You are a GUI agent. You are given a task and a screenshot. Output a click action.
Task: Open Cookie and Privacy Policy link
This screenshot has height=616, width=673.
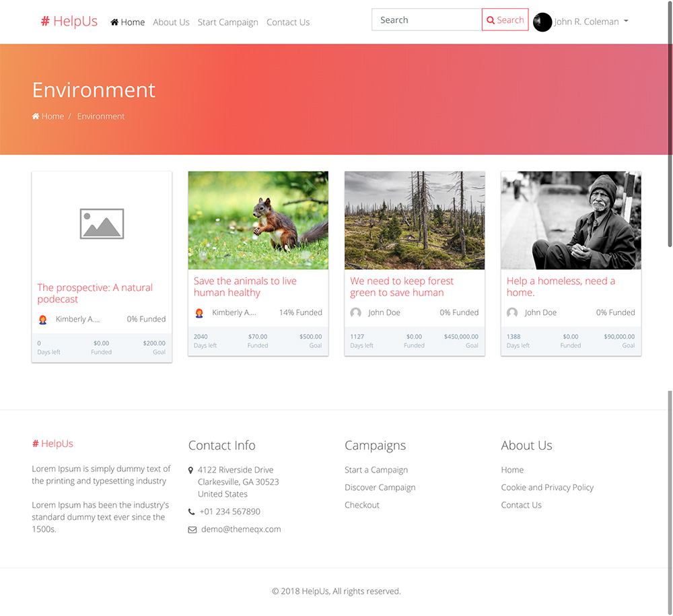(547, 487)
